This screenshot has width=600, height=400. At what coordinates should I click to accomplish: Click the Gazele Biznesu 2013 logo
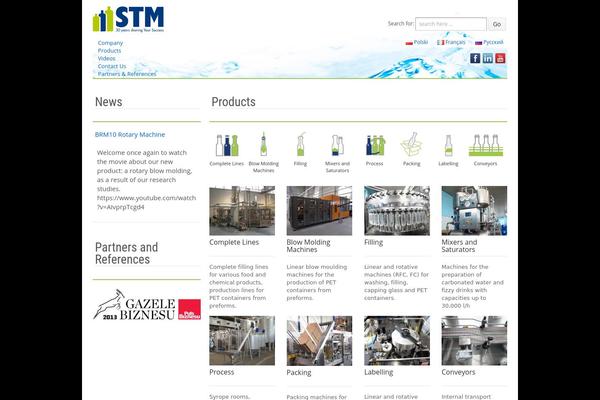147,305
